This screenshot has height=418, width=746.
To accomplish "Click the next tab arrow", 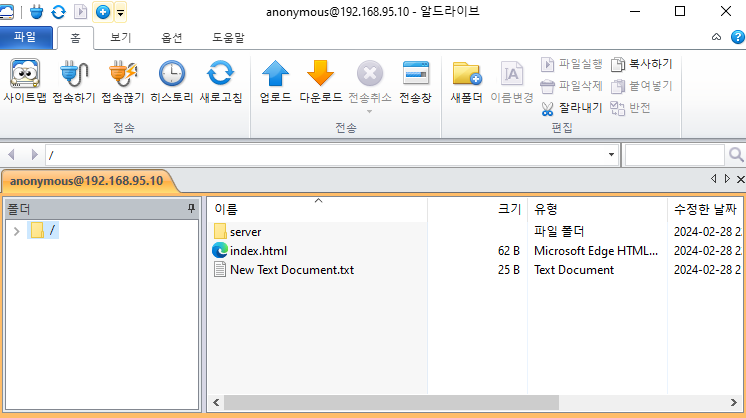I will (x=727, y=178).
